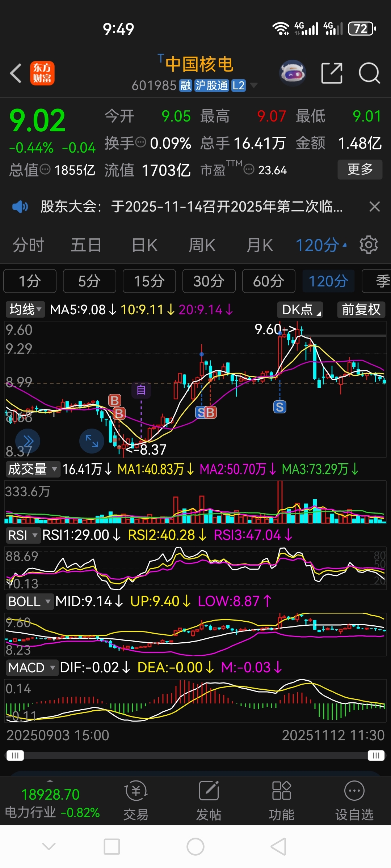The width and height of the screenshot is (391, 868).
Task: Switch to the 日K tab
Action: (145, 245)
